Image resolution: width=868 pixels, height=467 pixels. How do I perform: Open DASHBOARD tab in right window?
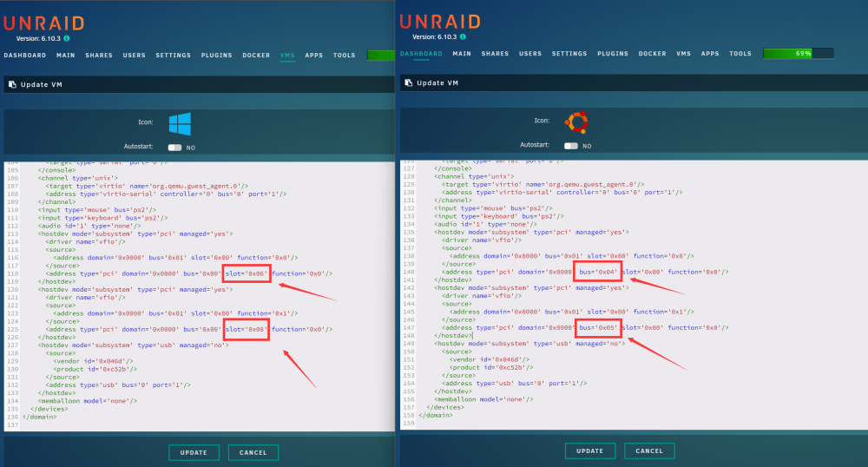point(421,54)
